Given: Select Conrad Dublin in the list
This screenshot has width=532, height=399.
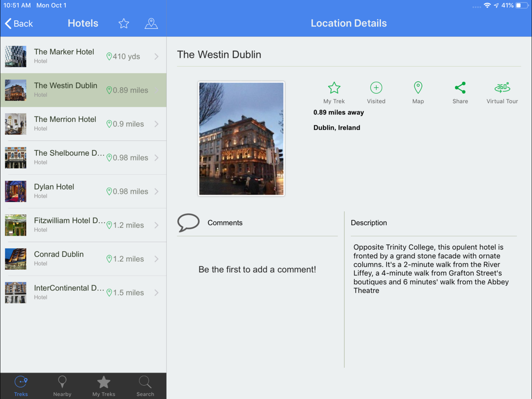Looking at the screenshot, I should pyautogui.click(x=84, y=259).
